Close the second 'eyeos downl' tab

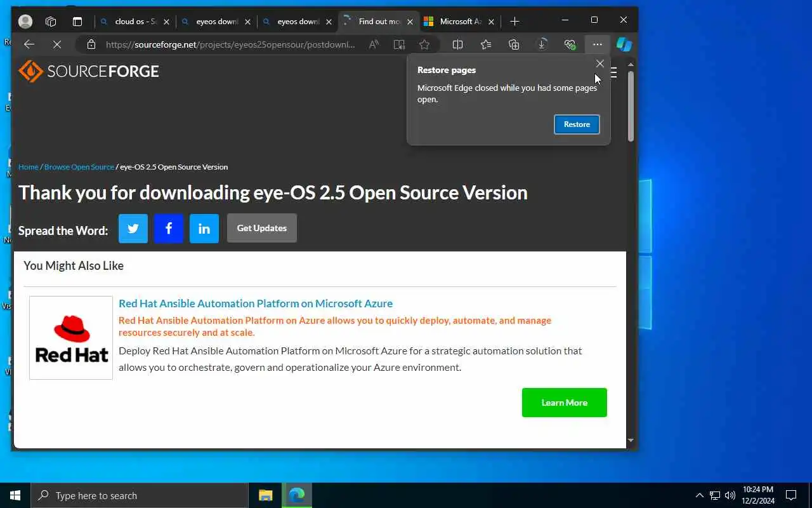(329, 22)
